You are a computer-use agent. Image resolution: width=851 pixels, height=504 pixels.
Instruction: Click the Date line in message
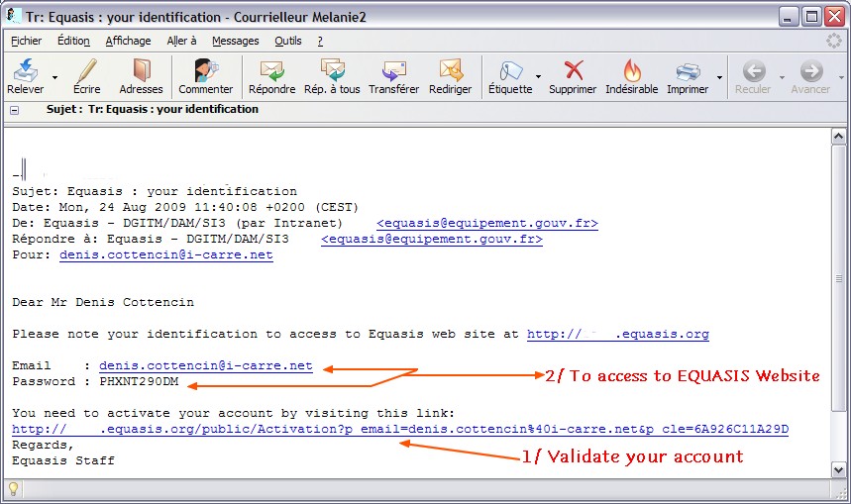tap(185, 207)
